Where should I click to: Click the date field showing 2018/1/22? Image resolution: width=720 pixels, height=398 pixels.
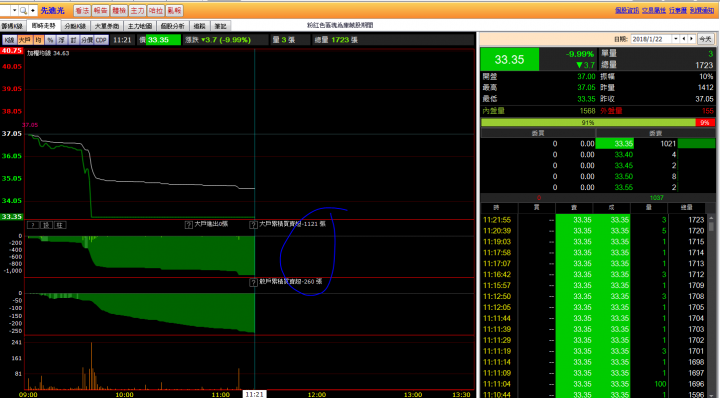point(652,39)
